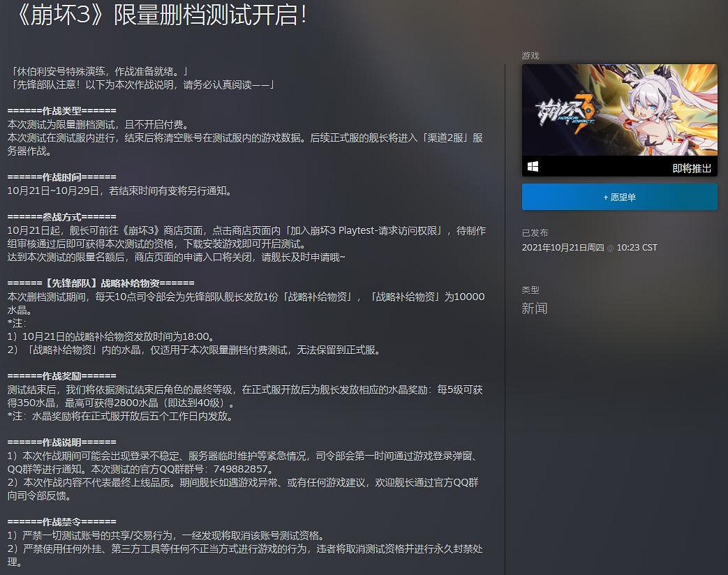The image size is (728, 575).
Task: Click the ======作战类型====== section heading
Action: [x=62, y=111]
